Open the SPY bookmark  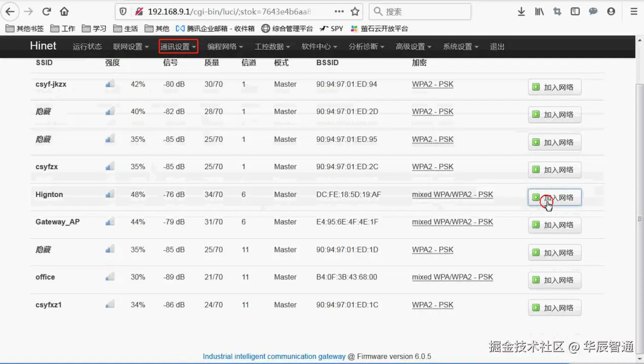[x=331, y=28]
